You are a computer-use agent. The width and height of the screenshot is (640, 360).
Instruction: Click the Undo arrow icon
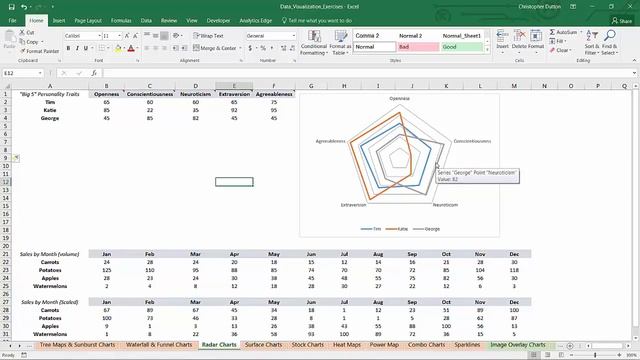[24, 7]
